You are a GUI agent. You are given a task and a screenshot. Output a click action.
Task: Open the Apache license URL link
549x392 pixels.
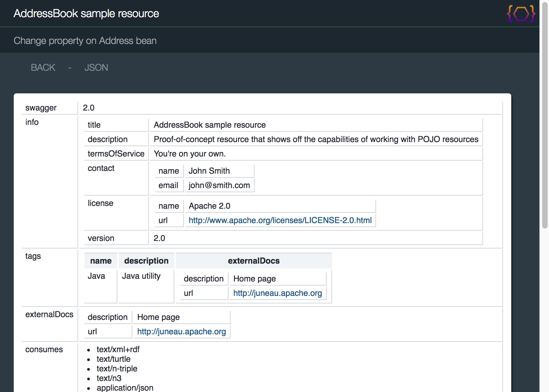tap(280, 220)
